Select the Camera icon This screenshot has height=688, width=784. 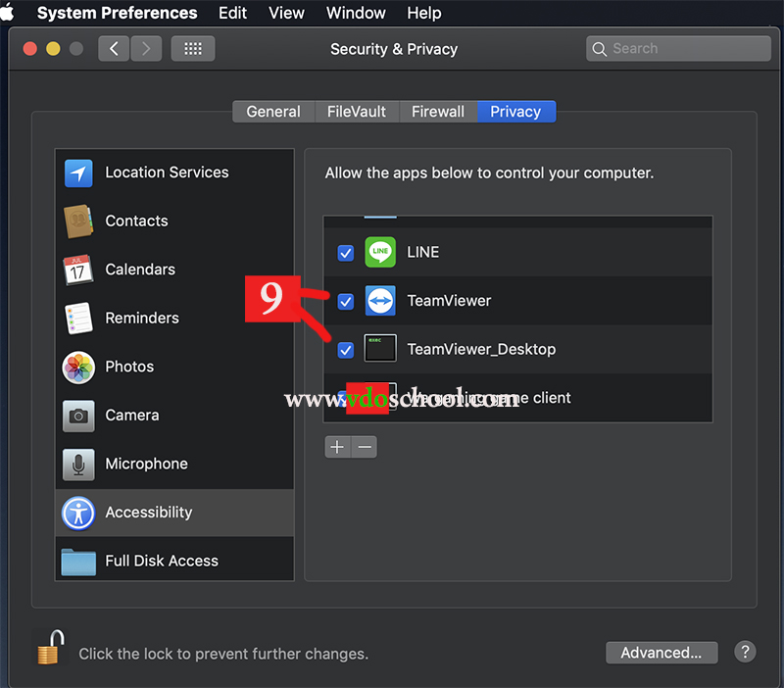pyautogui.click(x=78, y=416)
